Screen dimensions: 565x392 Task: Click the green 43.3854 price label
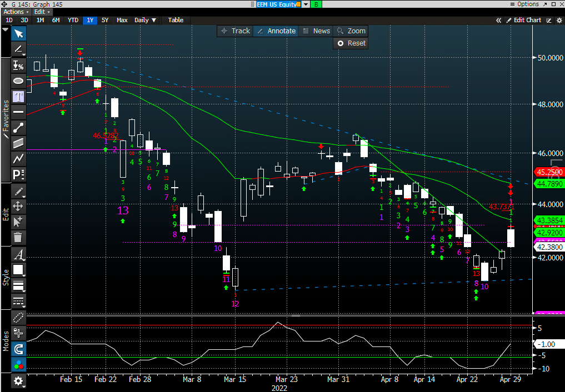click(x=549, y=220)
